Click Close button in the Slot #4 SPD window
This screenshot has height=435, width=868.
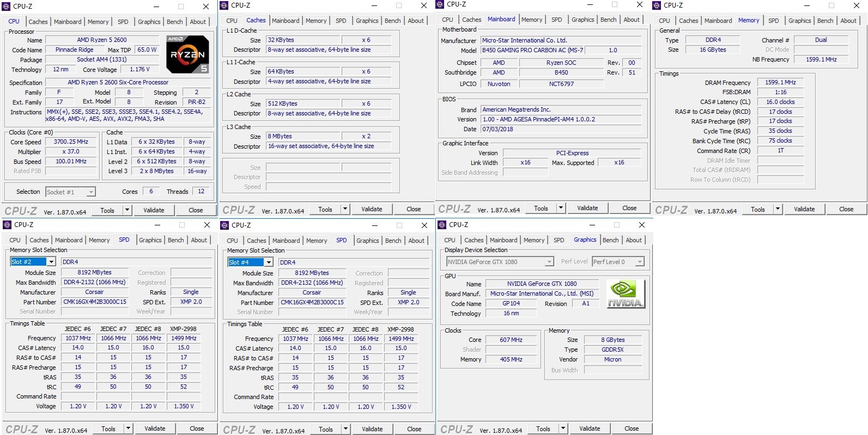pyautogui.click(x=414, y=429)
